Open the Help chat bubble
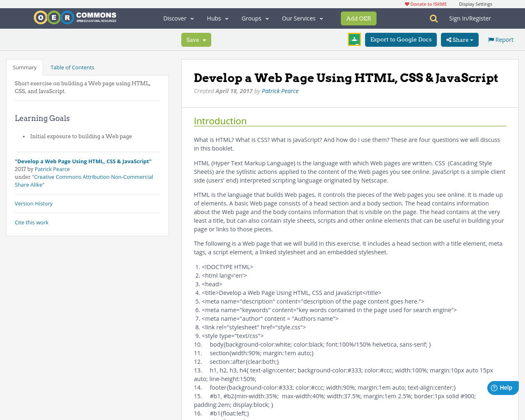 coord(502,388)
